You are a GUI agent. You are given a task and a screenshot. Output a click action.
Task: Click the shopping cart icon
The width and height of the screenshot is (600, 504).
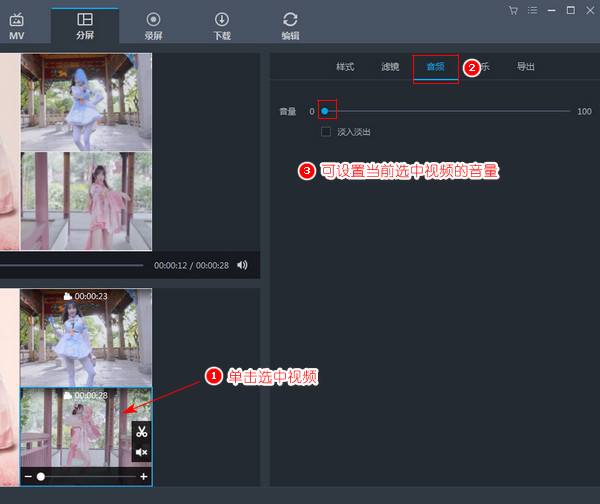[x=513, y=11]
